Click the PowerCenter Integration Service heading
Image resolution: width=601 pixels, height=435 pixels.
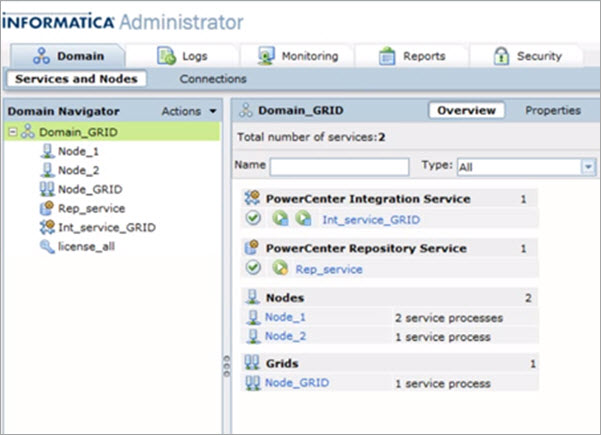pos(368,199)
